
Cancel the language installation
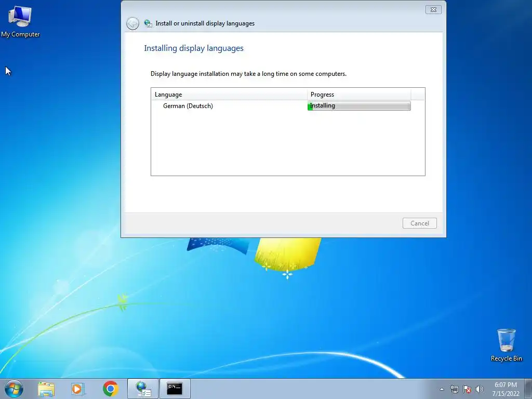point(420,223)
